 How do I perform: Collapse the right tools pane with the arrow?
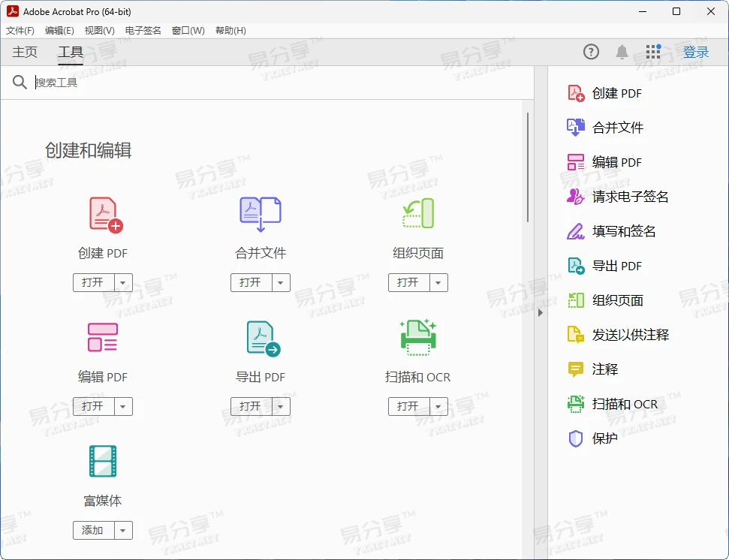[x=541, y=313]
